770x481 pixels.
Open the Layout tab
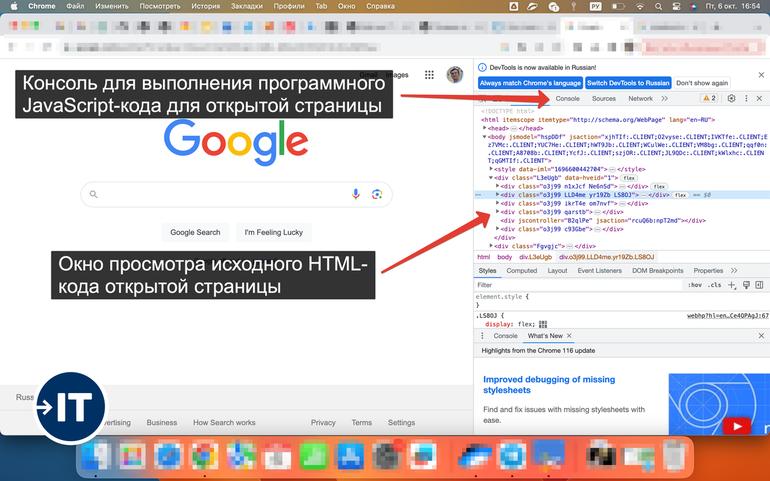pos(557,271)
